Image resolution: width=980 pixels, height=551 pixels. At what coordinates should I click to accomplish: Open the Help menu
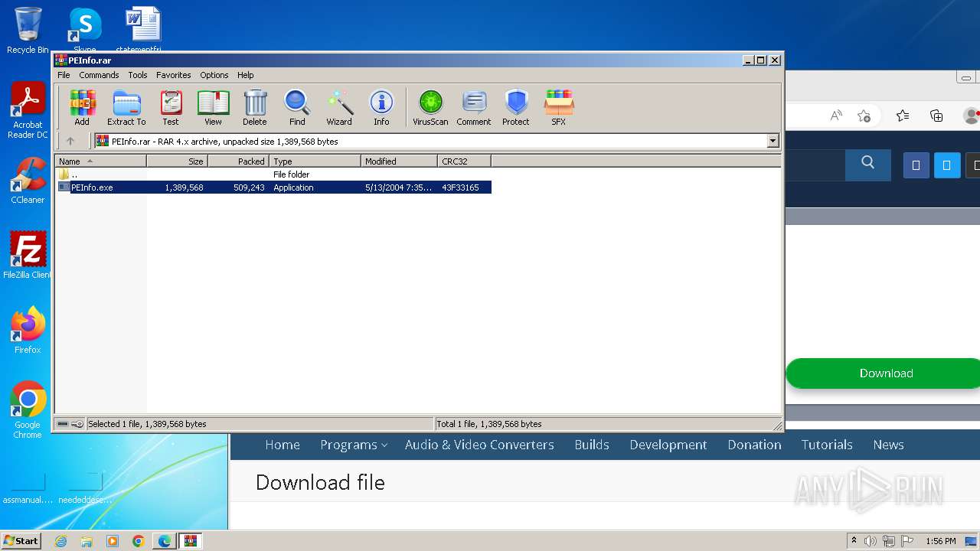(x=245, y=75)
